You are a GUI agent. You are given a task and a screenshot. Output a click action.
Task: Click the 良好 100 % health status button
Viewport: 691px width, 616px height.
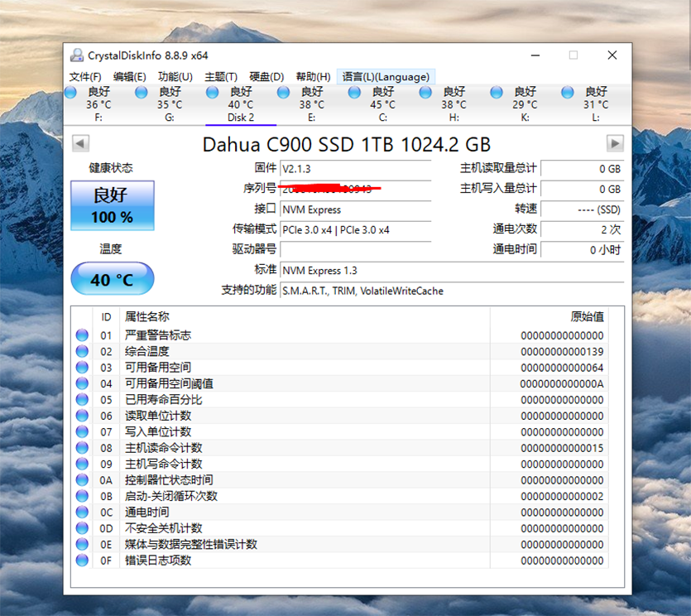point(113,205)
